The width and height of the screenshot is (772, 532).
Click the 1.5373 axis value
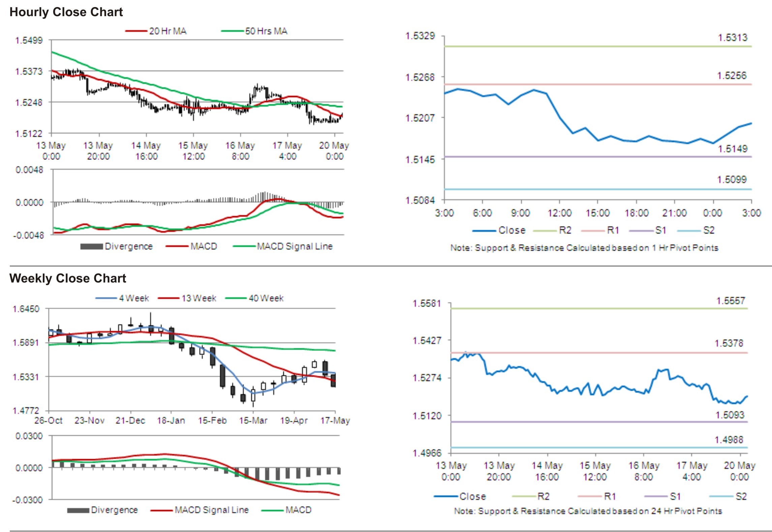coord(29,72)
